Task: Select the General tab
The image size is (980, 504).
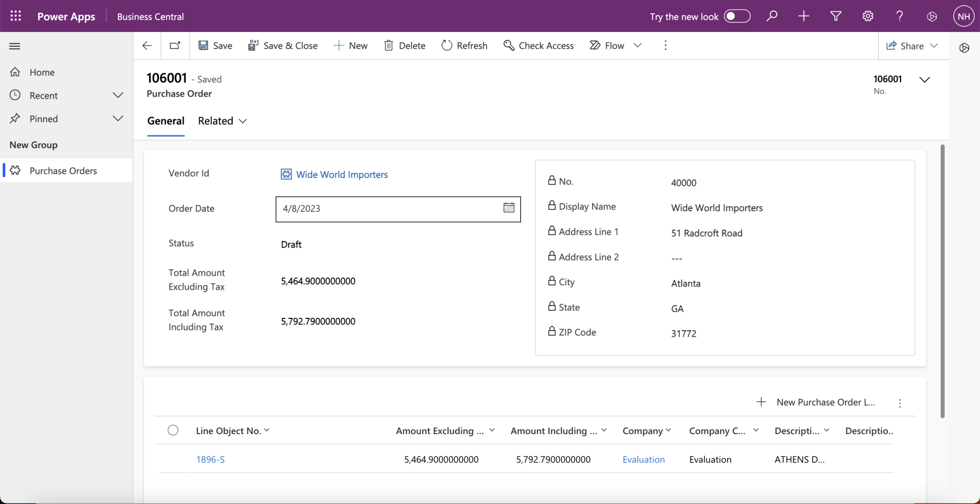Action: coord(165,121)
